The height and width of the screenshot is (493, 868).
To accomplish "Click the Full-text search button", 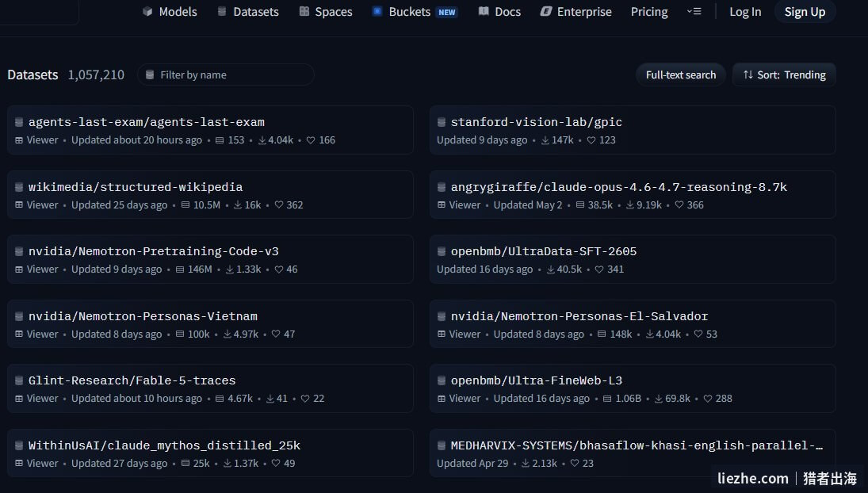I will pos(680,75).
